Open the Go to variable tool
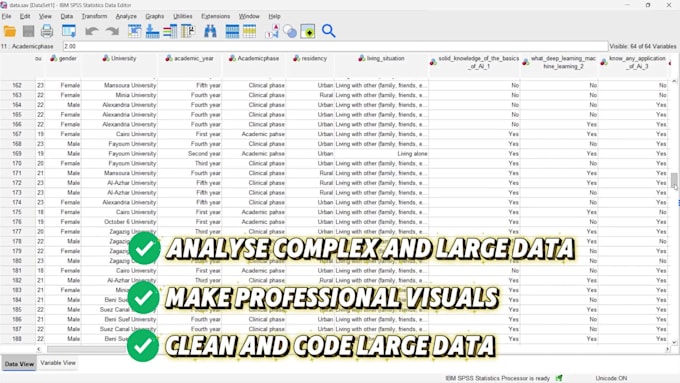 click(152, 31)
